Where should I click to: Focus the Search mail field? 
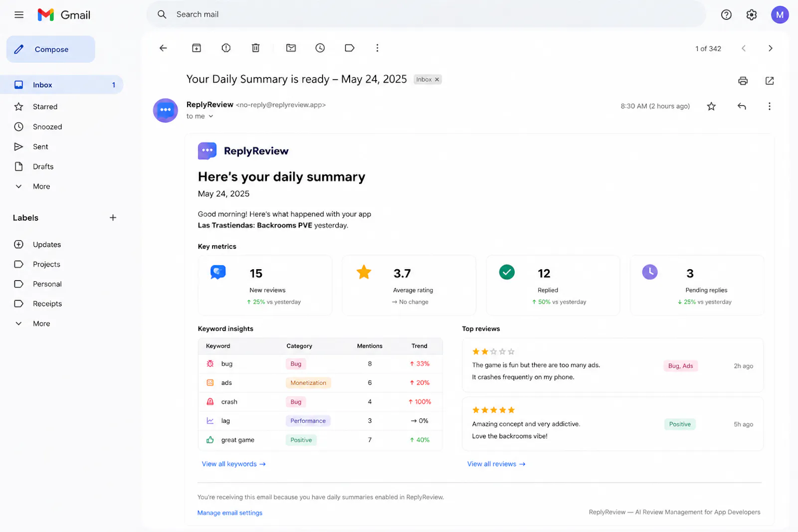coord(426,14)
